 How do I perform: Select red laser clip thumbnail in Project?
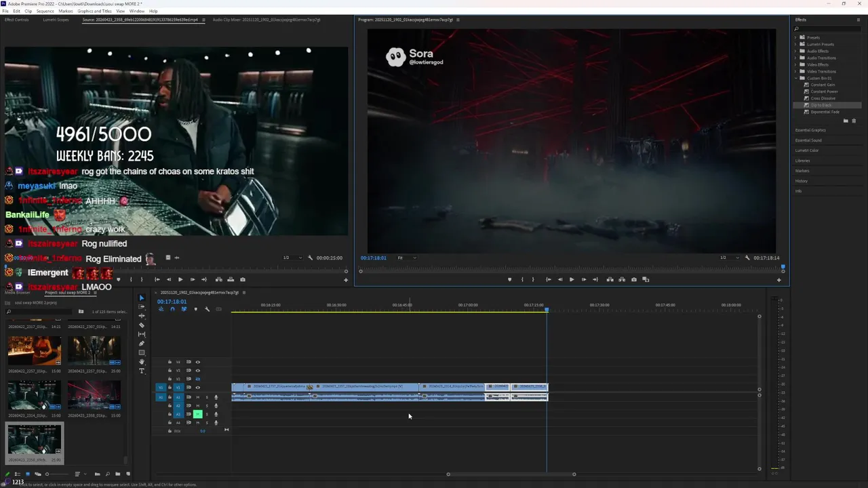(x=94, y=394)
